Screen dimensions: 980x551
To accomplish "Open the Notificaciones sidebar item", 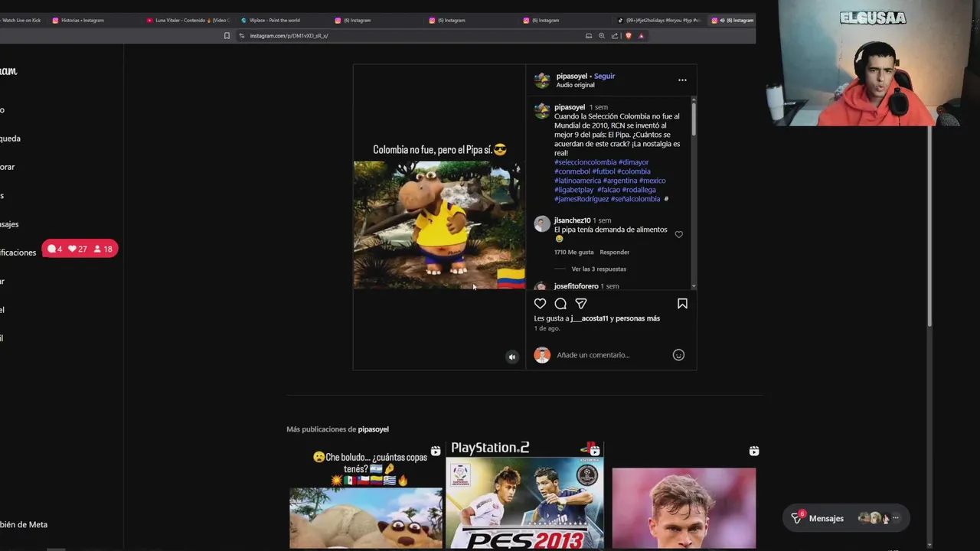I will (18, 253).
